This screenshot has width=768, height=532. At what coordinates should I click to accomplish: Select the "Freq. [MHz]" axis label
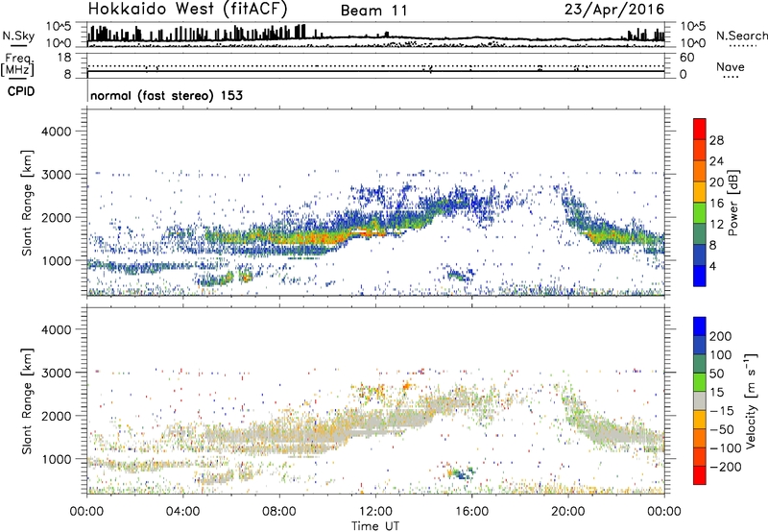pyautogui.click(x=18, y=65)
